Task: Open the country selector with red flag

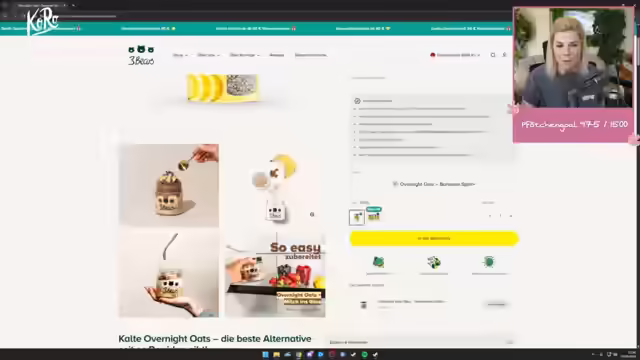Action: point(455,55)
